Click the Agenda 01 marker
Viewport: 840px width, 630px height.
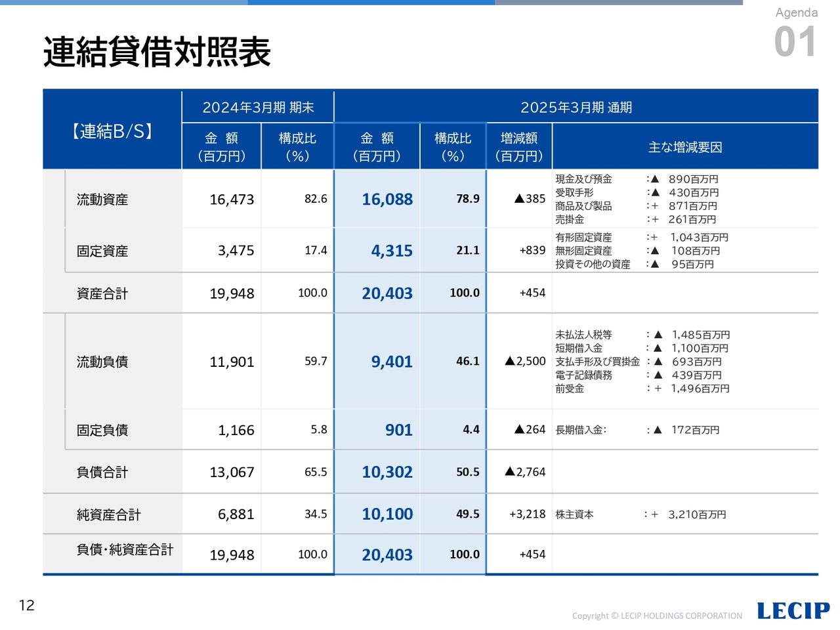coord(795,34)
